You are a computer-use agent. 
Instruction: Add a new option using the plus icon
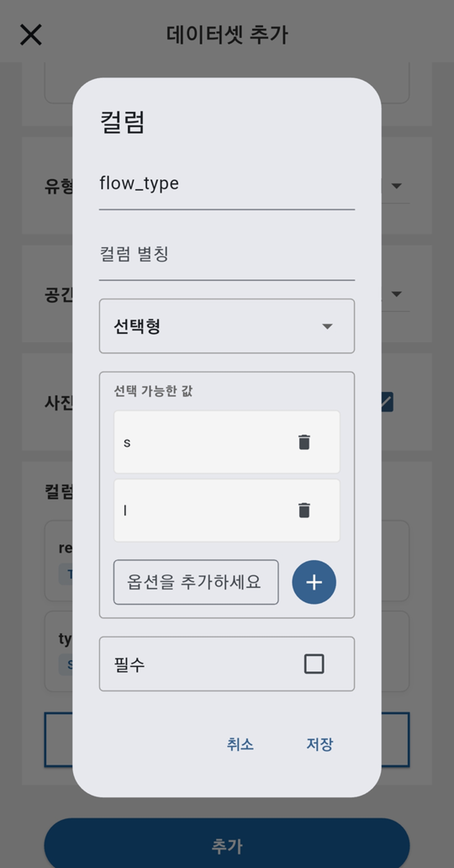[314, 582]
